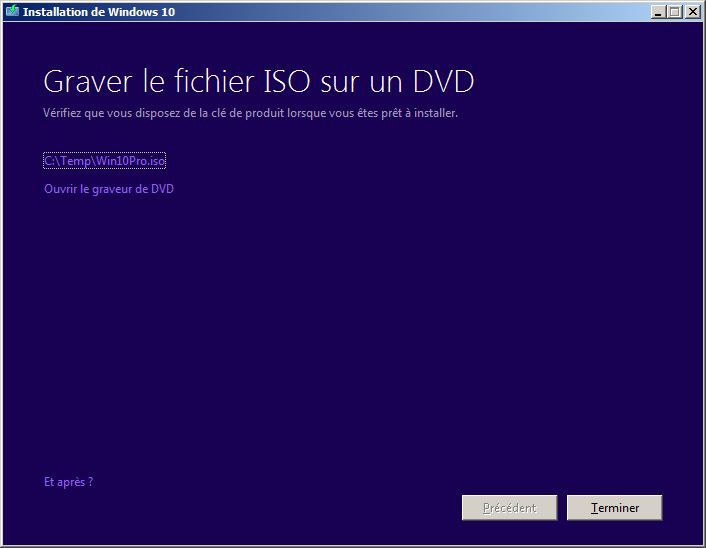The height and width of the screenshot is (548, 706).
Task: Minimize the Installation de Windows 10 window
Action: [658, 12]
